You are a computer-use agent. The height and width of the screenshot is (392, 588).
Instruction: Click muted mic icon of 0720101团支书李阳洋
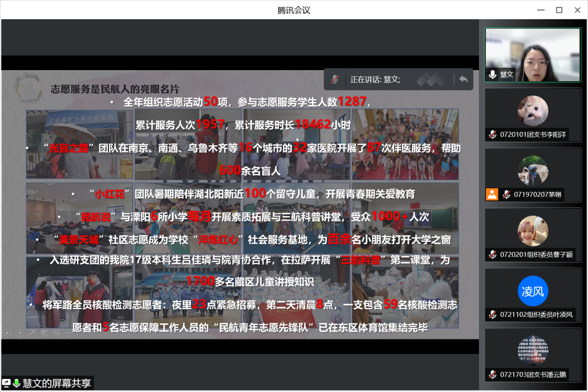[x=492, y=135]
